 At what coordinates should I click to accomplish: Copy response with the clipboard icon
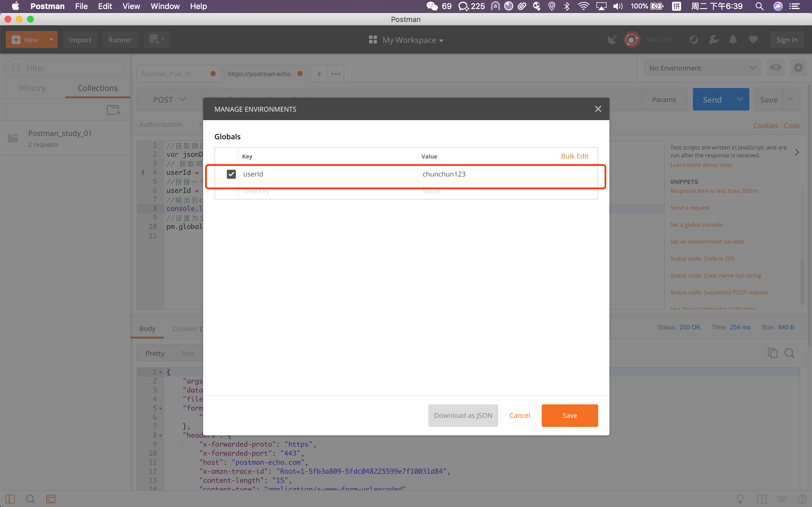(x=773, y=353)
